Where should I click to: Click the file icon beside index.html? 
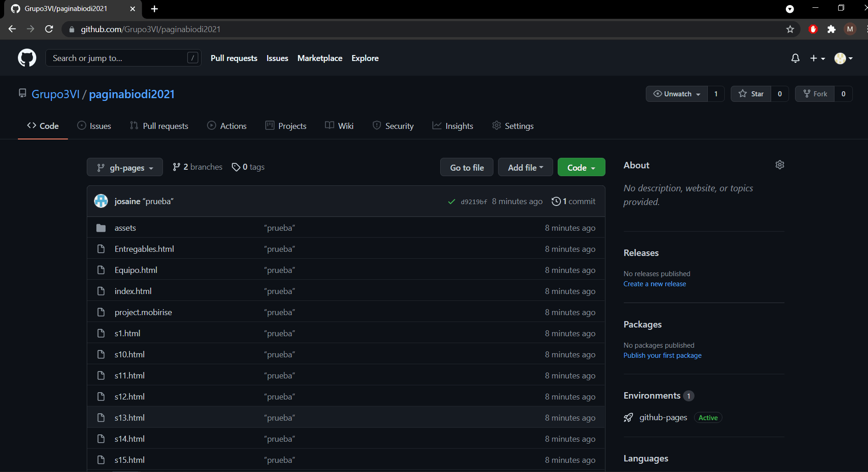click(x=101, y=291)
